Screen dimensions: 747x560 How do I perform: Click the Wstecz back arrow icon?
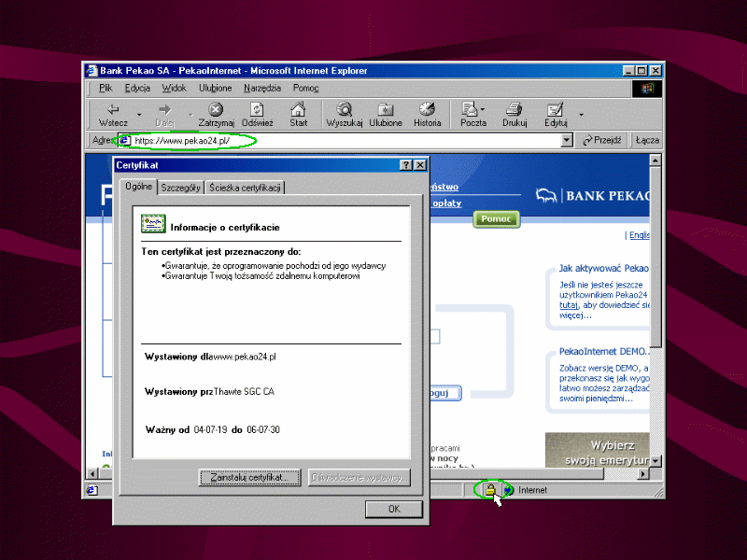113,109
